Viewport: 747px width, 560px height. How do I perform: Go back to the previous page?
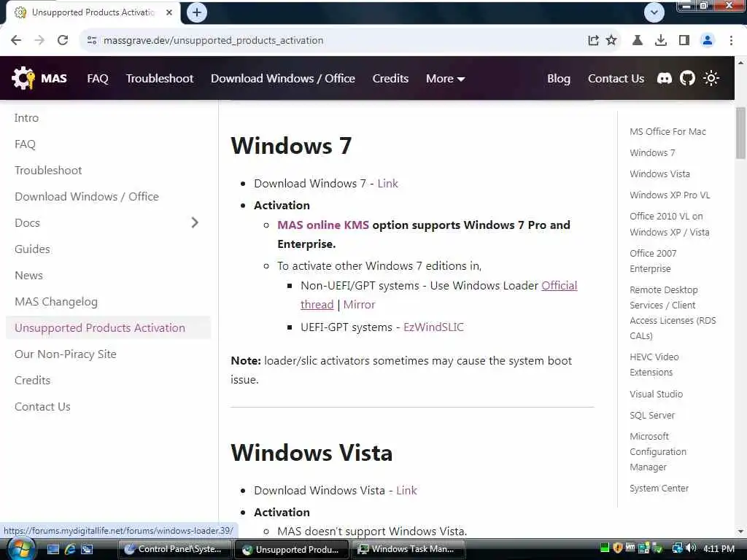pos(16,41)
